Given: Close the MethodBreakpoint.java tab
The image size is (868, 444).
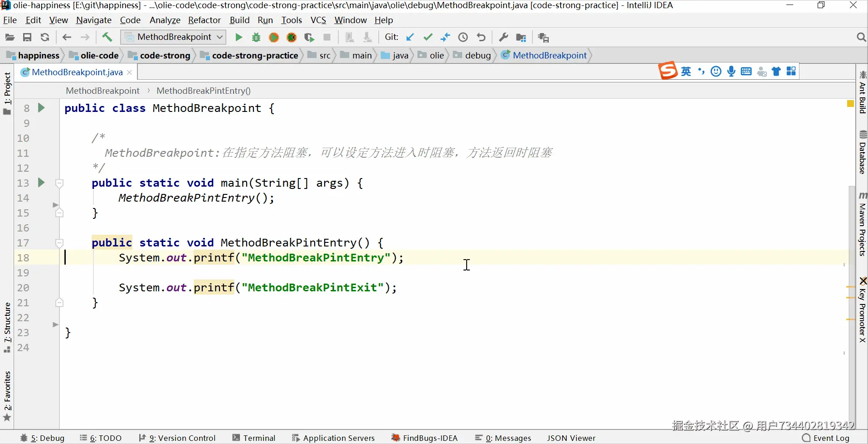Looking at the screenshot, I should (130, 72).
